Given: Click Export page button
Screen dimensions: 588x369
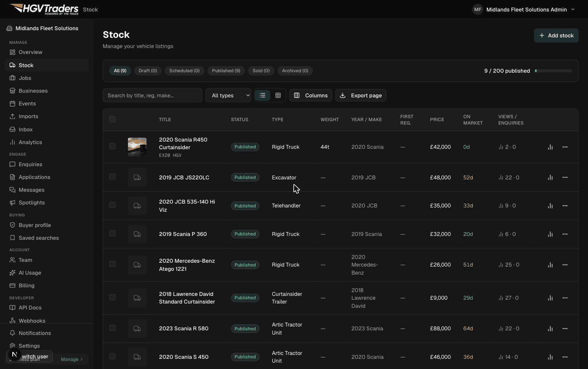Looking at the screenshot, I should [x=361, y=95].
